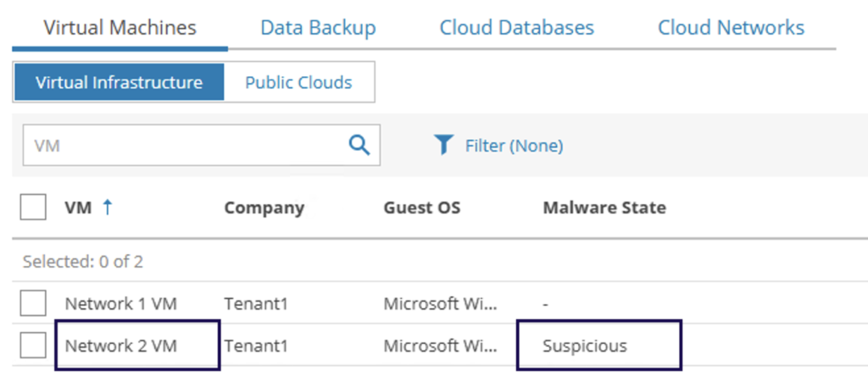
Task: Sort by the Guest OS column header
Action: [421, 208]
